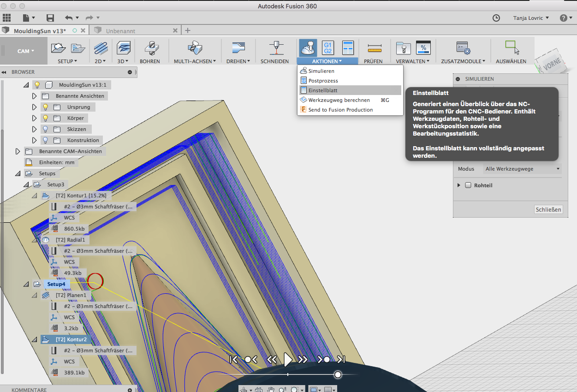Enable the Rohteil checkbox
577x392 pixels.
point(468,185)
